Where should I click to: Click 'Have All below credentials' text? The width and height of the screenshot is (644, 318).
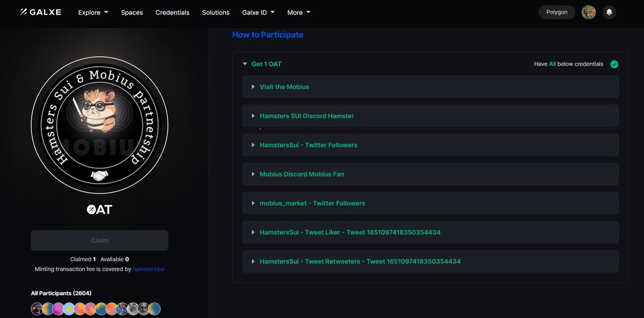568,64
